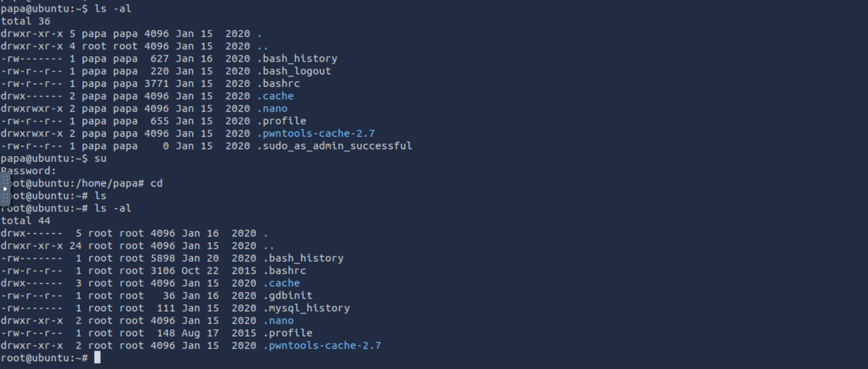The image size is (868, 369).
Task: Click the .cache directory in papa's listing
Action: coord(275,96)
